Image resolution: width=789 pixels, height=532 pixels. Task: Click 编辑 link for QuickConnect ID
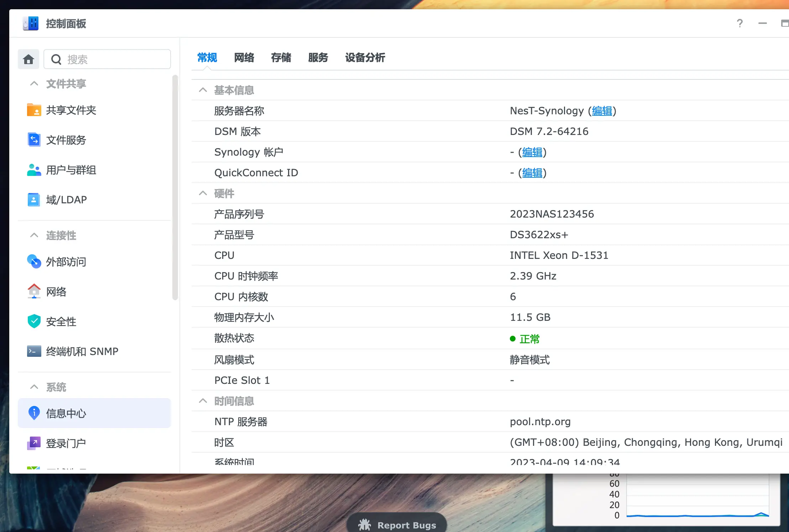(532, 173)
